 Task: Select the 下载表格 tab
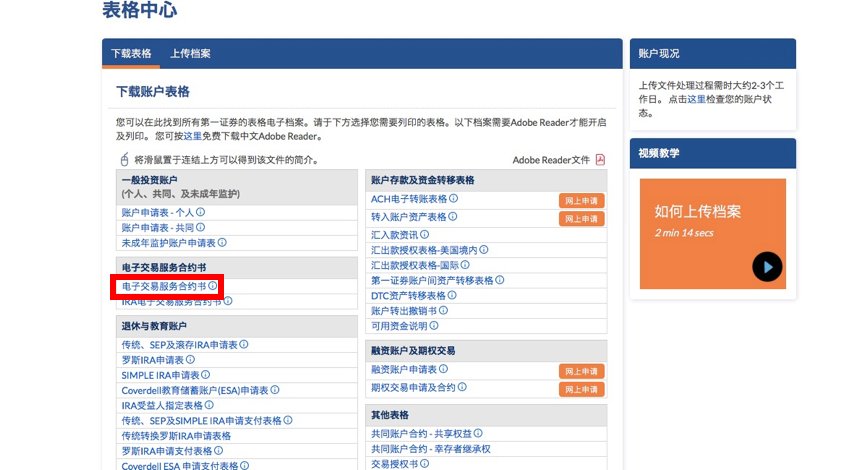coord(131,53)
